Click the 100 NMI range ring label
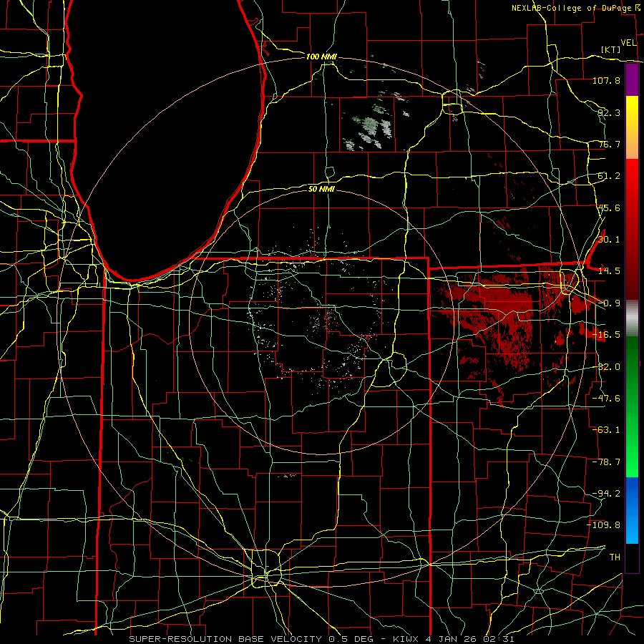Image resolution: width=644 pixels, height=644 pixels. (x=321, y=57)
